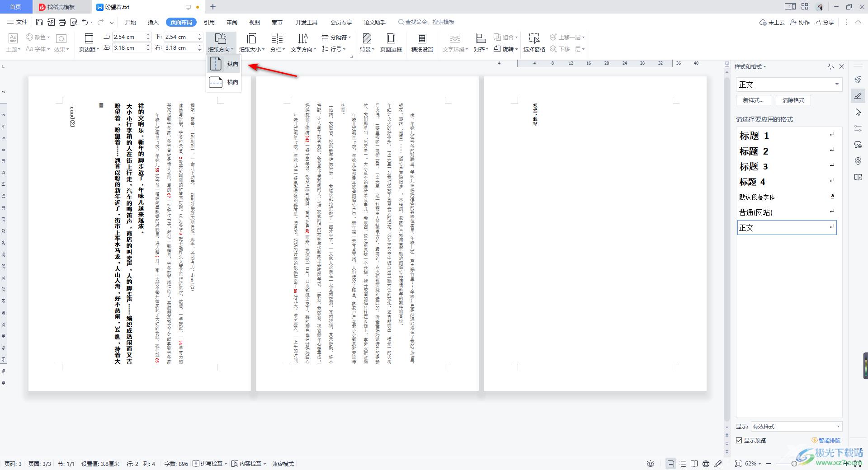Click the export to PDF icon
The width and height of the screenshot is (868, 470).
tap(51, 22)
